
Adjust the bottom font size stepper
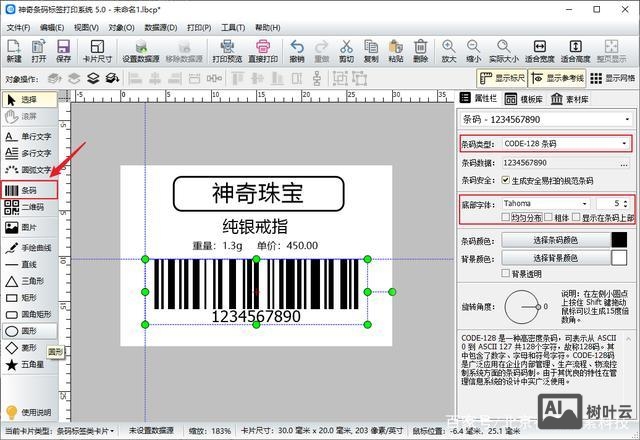point(626,203)
